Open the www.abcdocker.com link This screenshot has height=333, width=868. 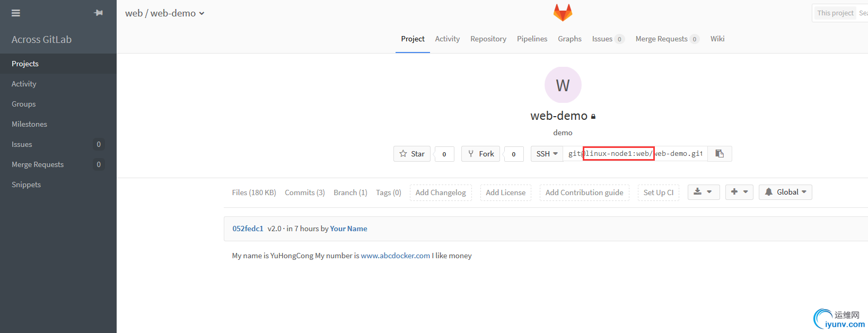(x=395, y=256)
